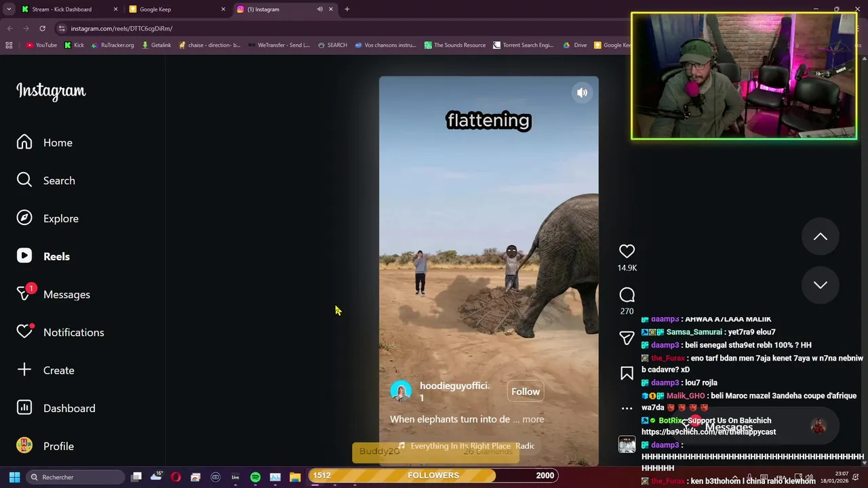The width and height of the screenshot is (868, 488).
Task: Open the Drive bookmark
Action: pos(575,45)
